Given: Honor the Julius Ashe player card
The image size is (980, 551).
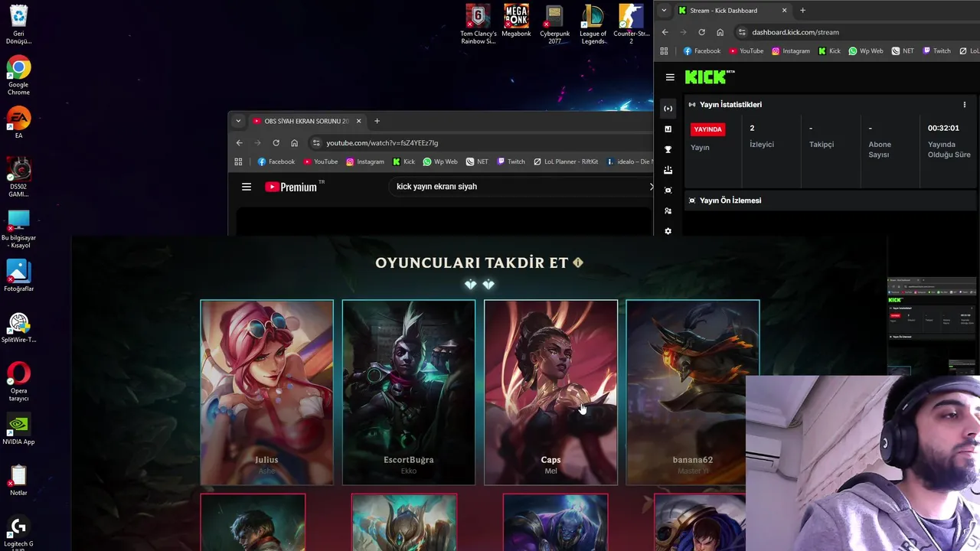Looking at the screenshot, I should (x=266, y=392).
